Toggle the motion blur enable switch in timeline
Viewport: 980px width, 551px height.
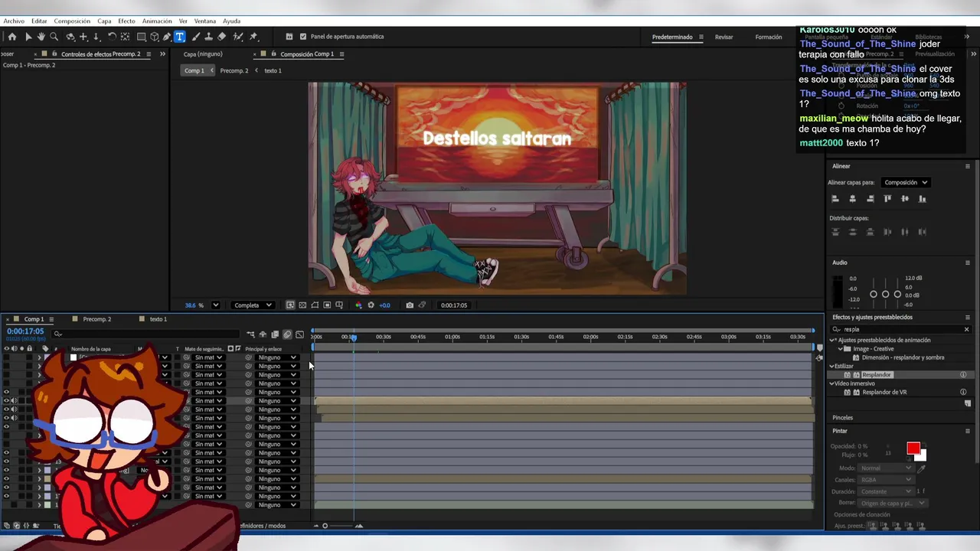tap(287, 334)
